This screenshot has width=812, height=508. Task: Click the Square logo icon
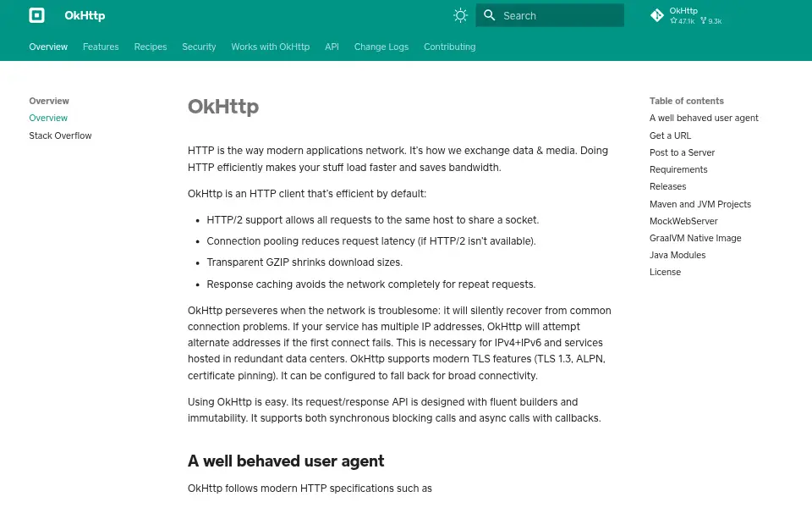[x=36, y=15]
